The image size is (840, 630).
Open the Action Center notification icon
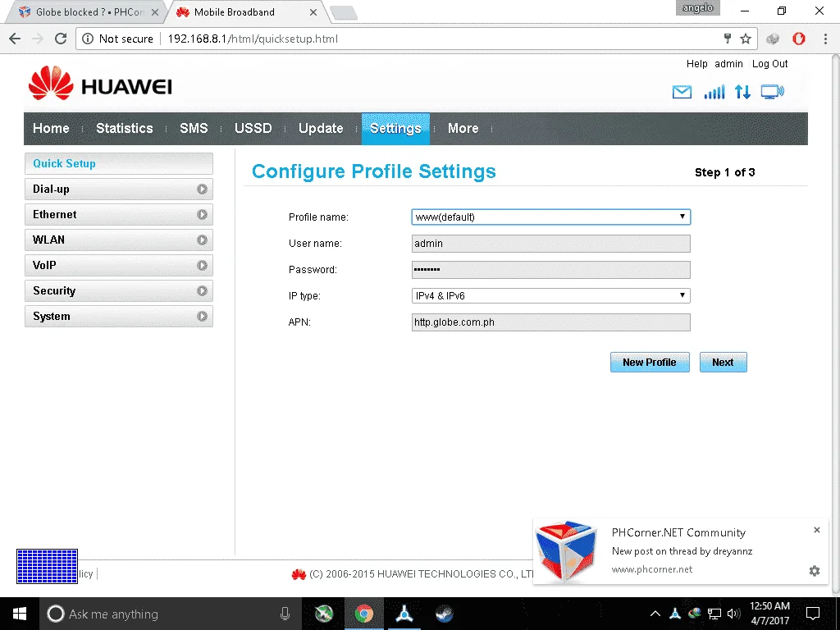813,614
